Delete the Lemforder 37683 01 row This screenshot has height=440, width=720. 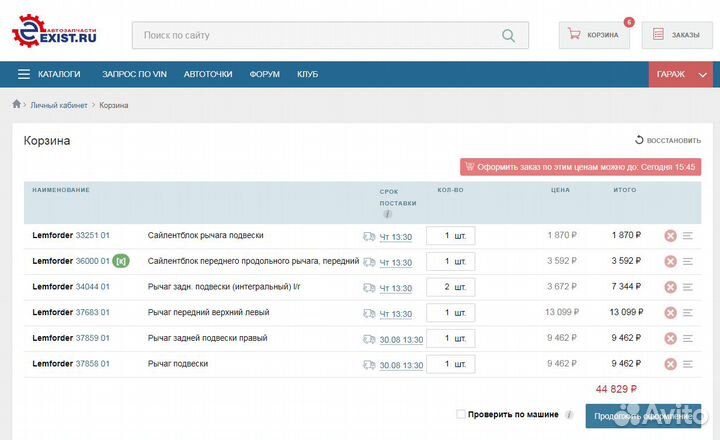(671, 313)
